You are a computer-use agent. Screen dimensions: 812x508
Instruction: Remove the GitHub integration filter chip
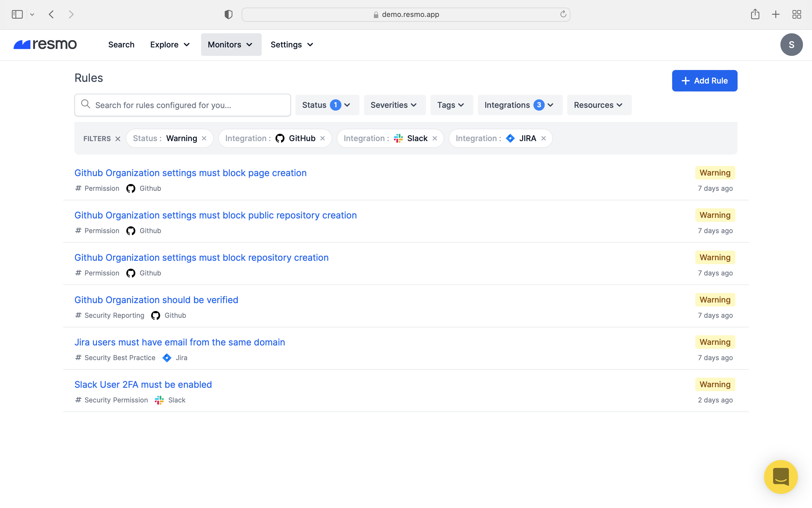tap(323, 138)
